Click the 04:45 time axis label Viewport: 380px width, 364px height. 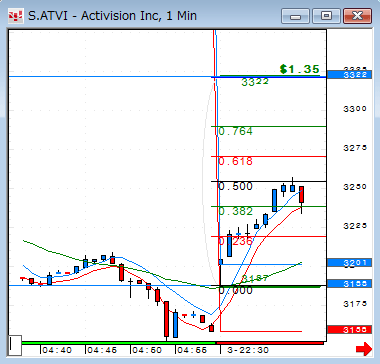(102, 350)
